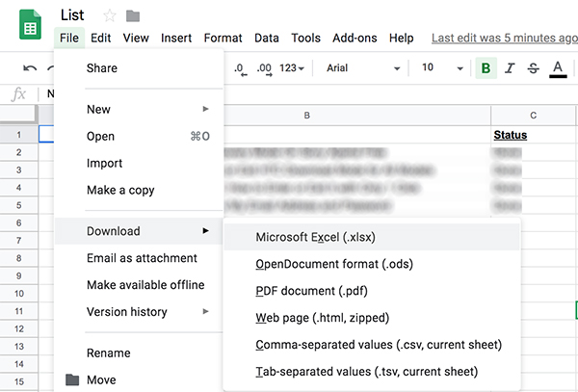The width and height of the screenshot is (578, 392).
Task: Open the Tools menu
Action: pyautogui.click(x=306, y=38)
